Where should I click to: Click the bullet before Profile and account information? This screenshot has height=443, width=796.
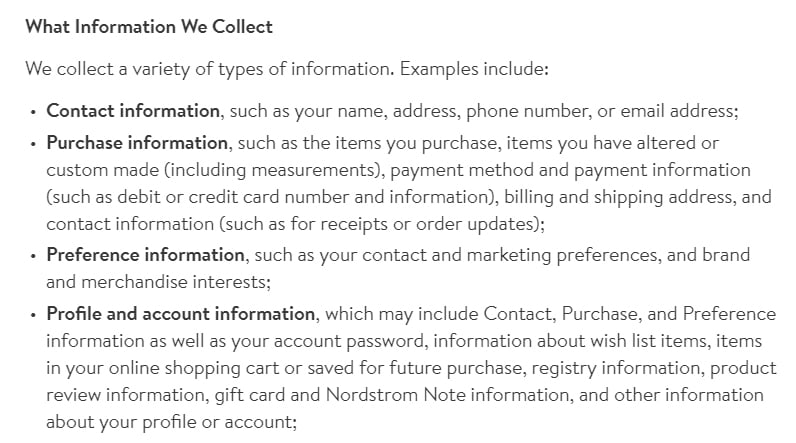(34, 315)
